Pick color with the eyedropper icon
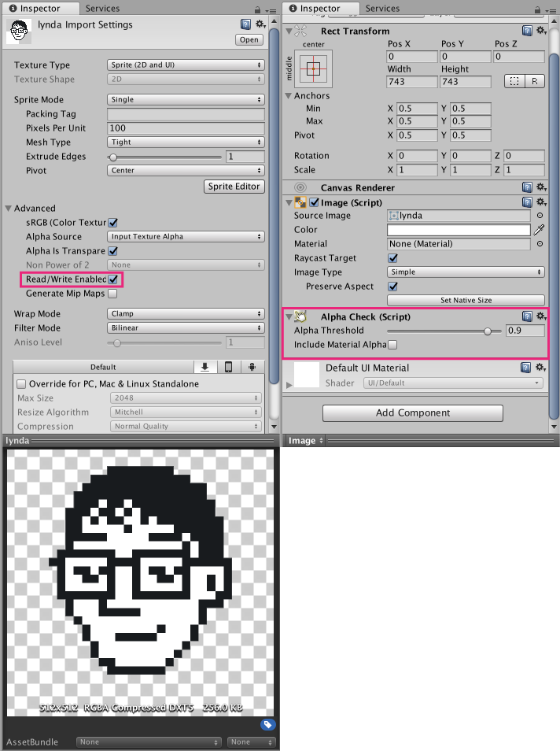Image resolution: width=560 pixels, height=751 pixels. pos(540,230)
